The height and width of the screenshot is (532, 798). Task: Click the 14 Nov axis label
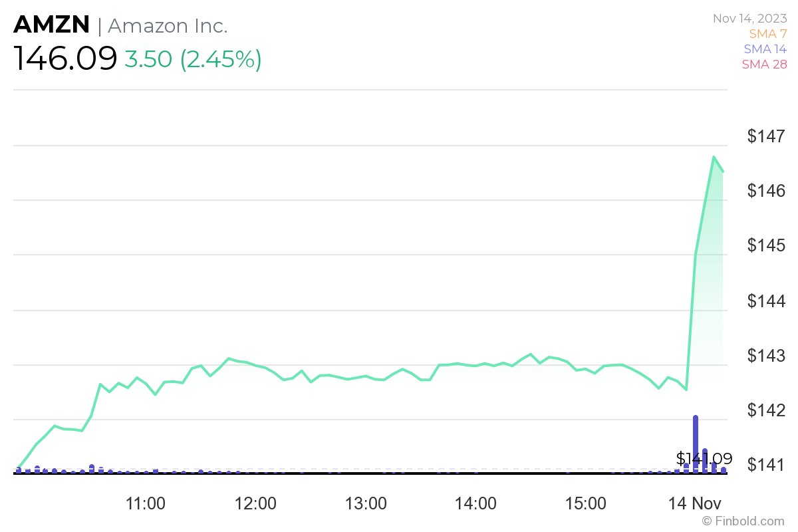tap(696, 503)
